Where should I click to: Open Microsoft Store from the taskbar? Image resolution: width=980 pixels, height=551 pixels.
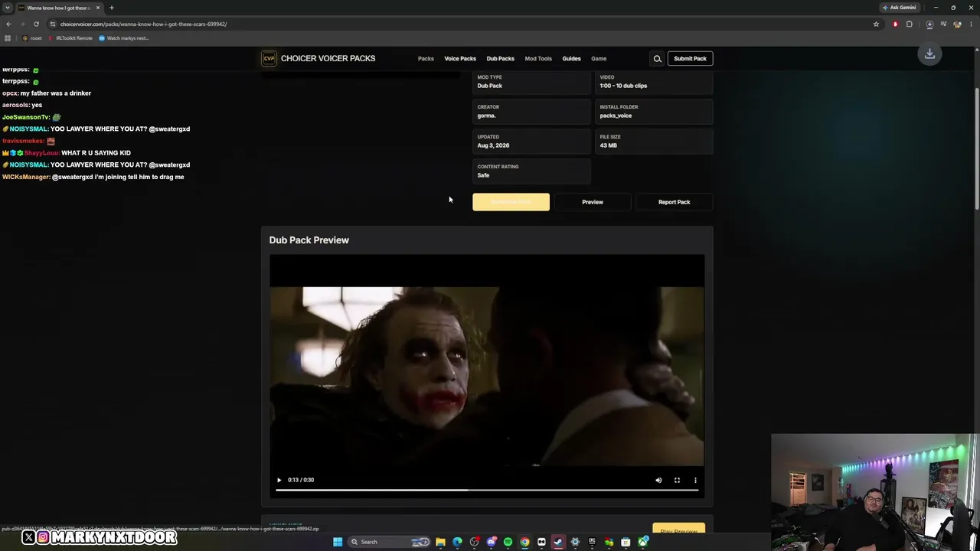click(x=626, y=542)
